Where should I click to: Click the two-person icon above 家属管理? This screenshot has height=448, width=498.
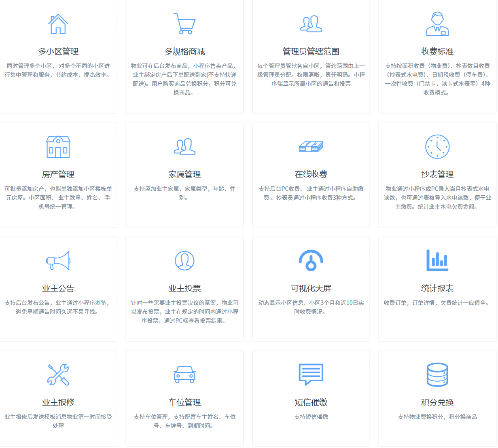click(184, 147)
